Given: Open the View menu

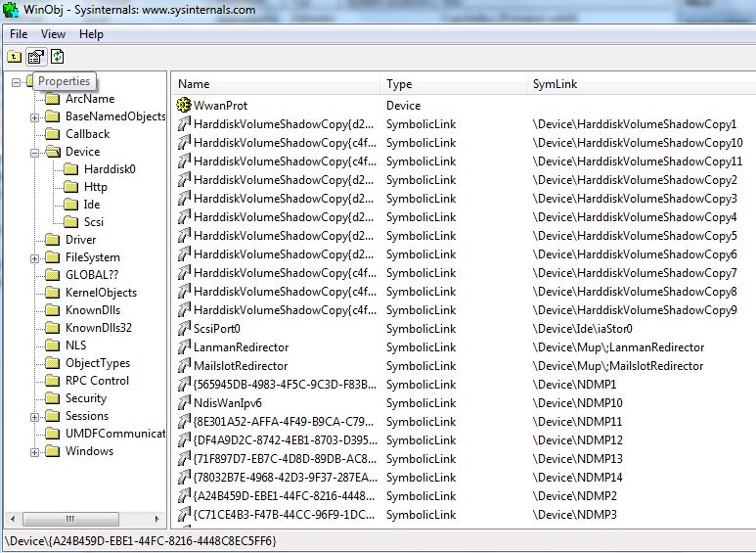Looking at the screenshot, I should click(x=53, y=34).
